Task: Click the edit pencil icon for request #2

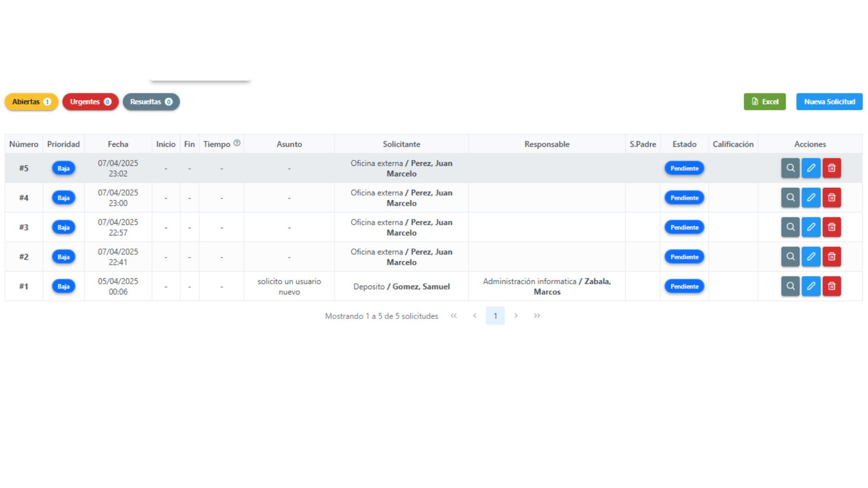Action: 811,257
